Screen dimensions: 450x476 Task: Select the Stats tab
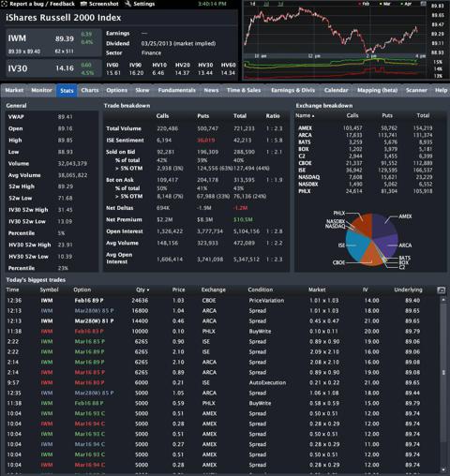coord(67,91)
